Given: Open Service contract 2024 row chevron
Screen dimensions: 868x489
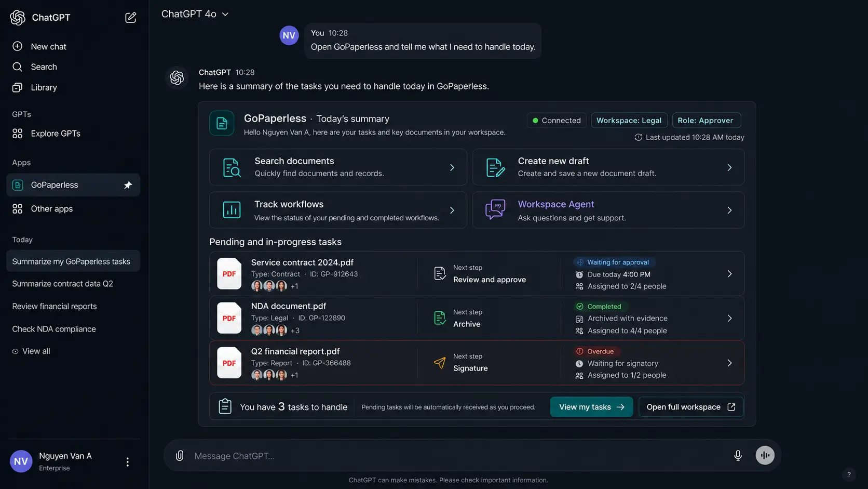Looking at the screenshot, I should point(729,274).
